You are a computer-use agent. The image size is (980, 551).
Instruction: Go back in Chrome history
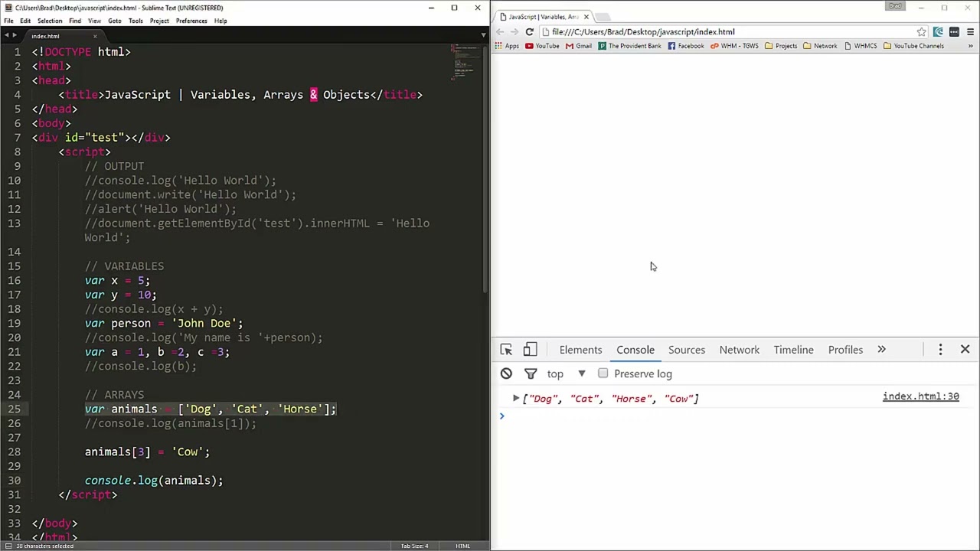500,32
